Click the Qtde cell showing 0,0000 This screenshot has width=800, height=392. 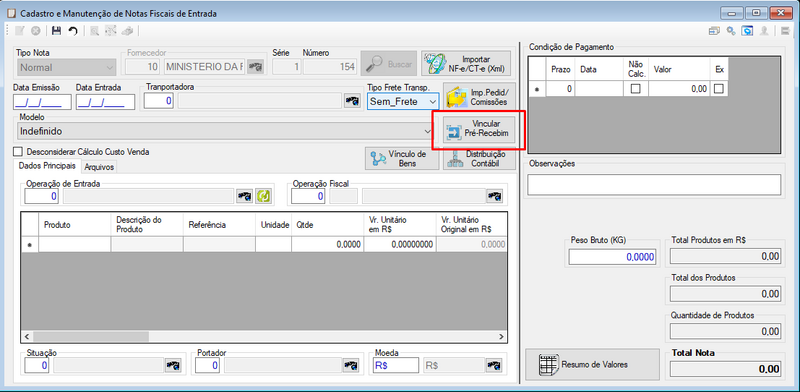pos(328,245)
